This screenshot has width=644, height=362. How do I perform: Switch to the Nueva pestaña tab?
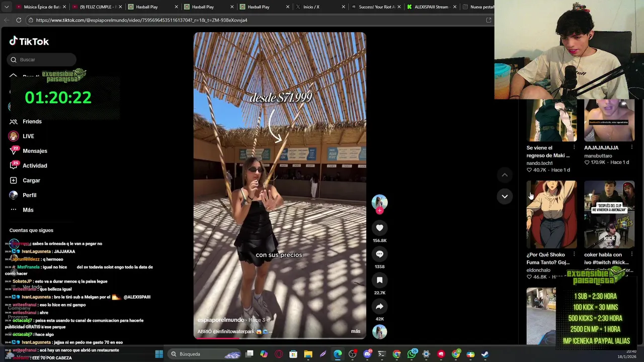[x=478, y=7]
